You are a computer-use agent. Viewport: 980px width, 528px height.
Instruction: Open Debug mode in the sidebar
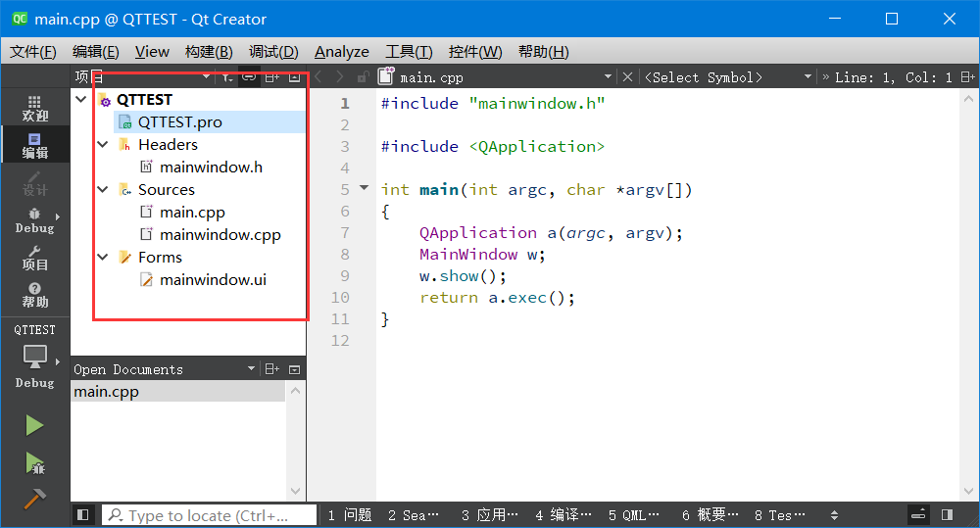[x=35, y=220]
